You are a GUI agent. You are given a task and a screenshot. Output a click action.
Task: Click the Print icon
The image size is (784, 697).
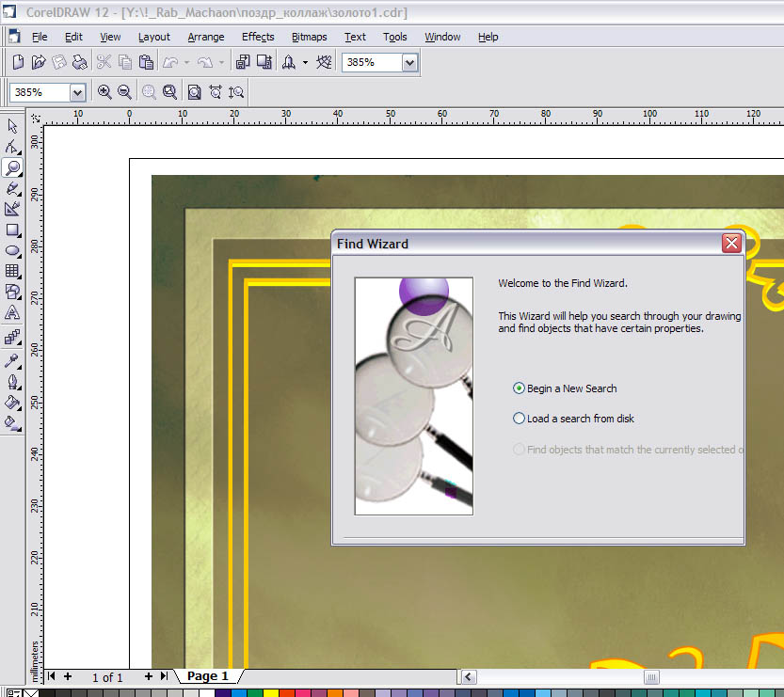79,62
